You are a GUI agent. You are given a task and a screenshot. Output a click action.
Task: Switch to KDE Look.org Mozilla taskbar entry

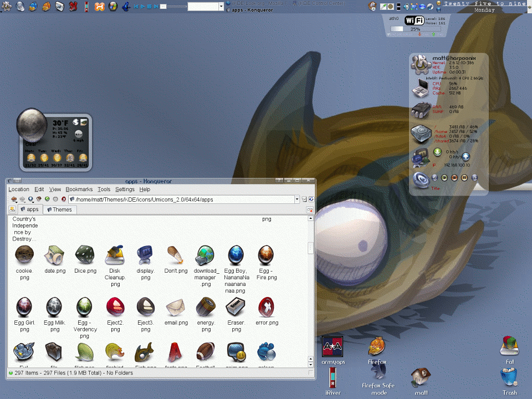tap(257, 3)
